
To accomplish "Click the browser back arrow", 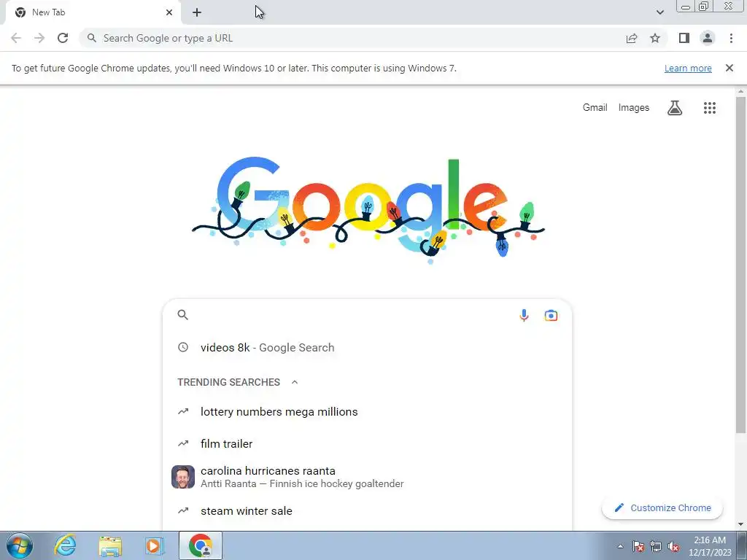I will click(x=16, y=38).
